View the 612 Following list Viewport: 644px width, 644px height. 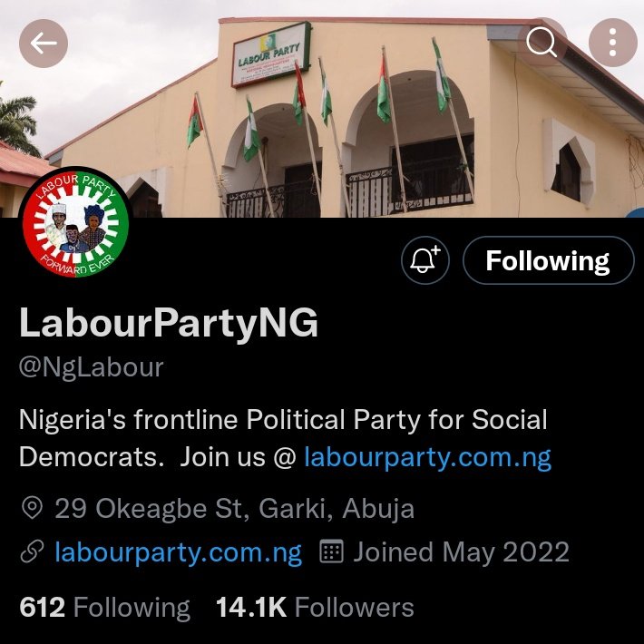click(x=104, y=608)
